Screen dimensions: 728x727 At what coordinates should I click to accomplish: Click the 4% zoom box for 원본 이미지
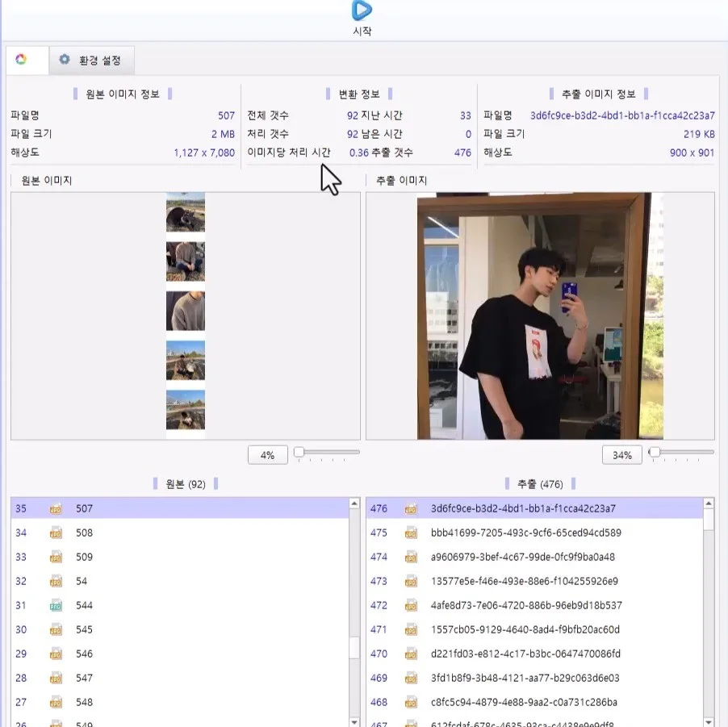pos(267,455)
